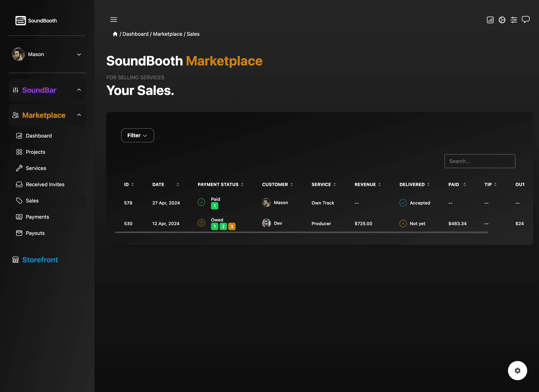Open chat using the speech bubble icon
The image size is (539, 392).
[x=526, y=20]
